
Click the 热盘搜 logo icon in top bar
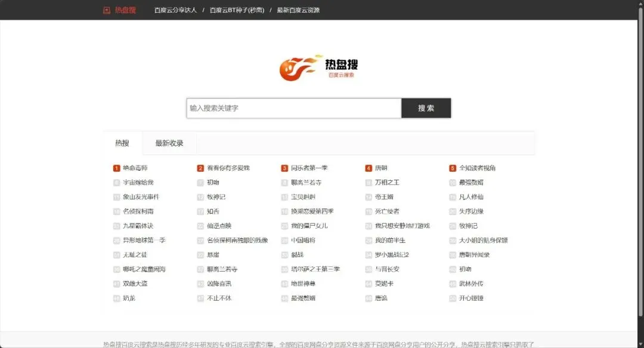click(106, 10)
